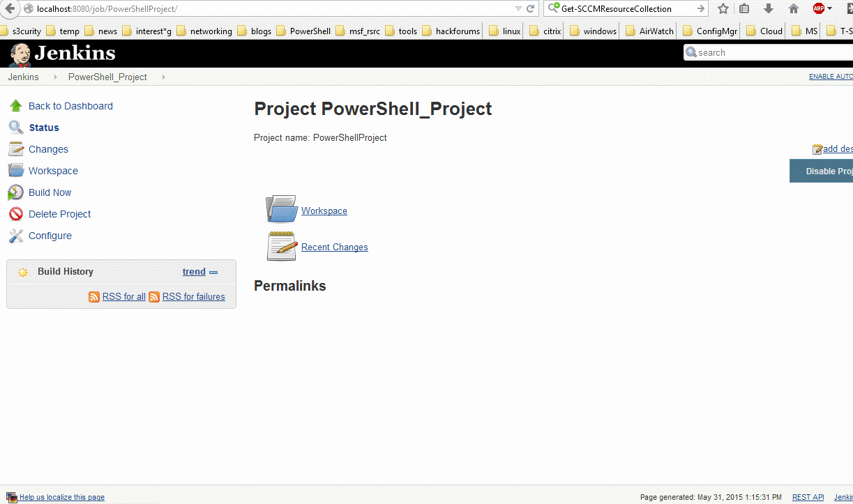Open the Changes sidebar link
The image size is (853, 504).
point(48,149)
